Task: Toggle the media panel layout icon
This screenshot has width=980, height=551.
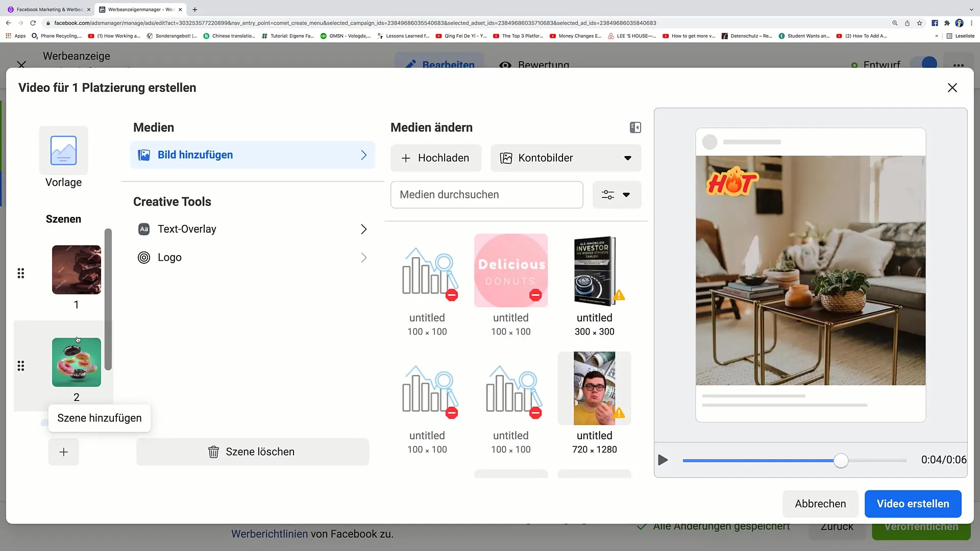Action: click(635, 128)
